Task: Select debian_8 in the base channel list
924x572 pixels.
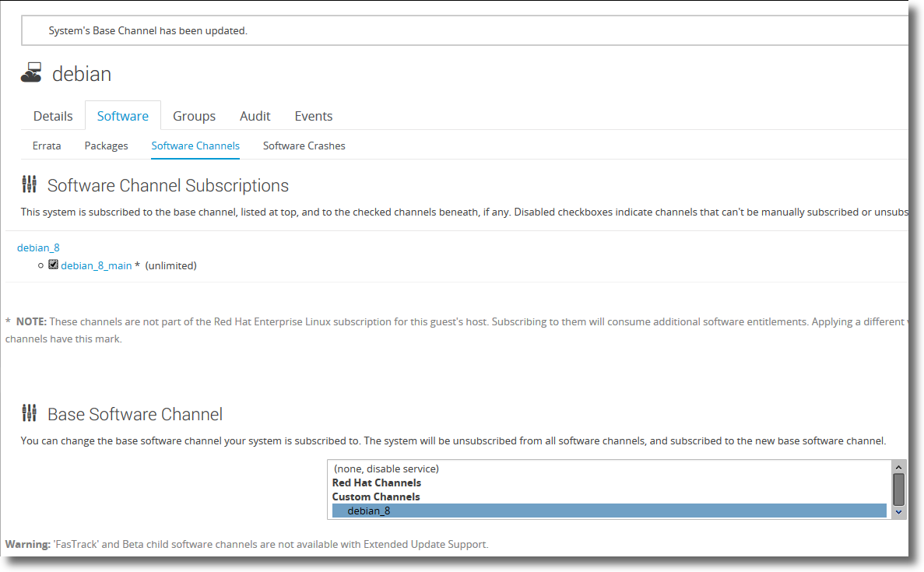Action: [x=610, y=511]
